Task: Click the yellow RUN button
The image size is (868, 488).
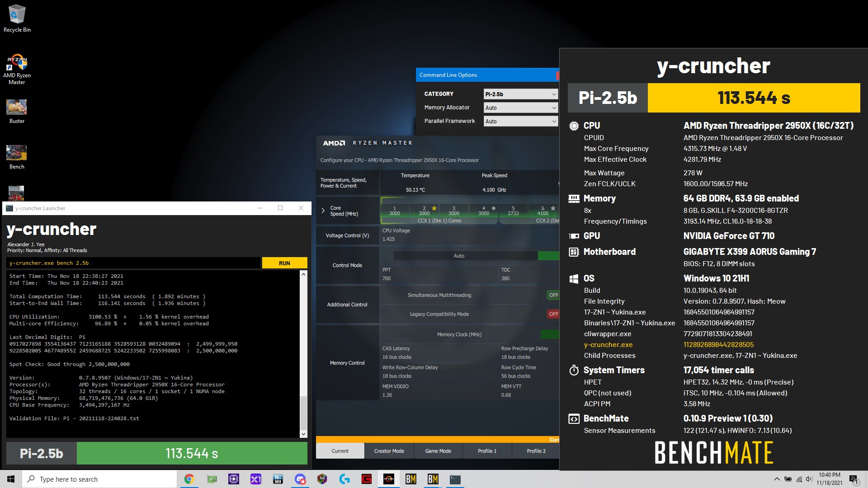Action: coord(284,263)
